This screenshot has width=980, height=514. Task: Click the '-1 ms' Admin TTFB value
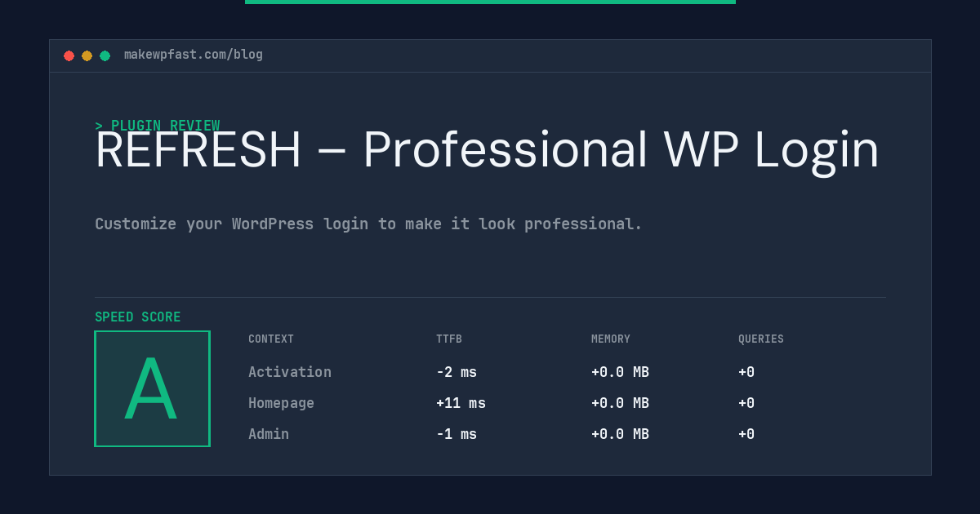[x=457, y=434]
